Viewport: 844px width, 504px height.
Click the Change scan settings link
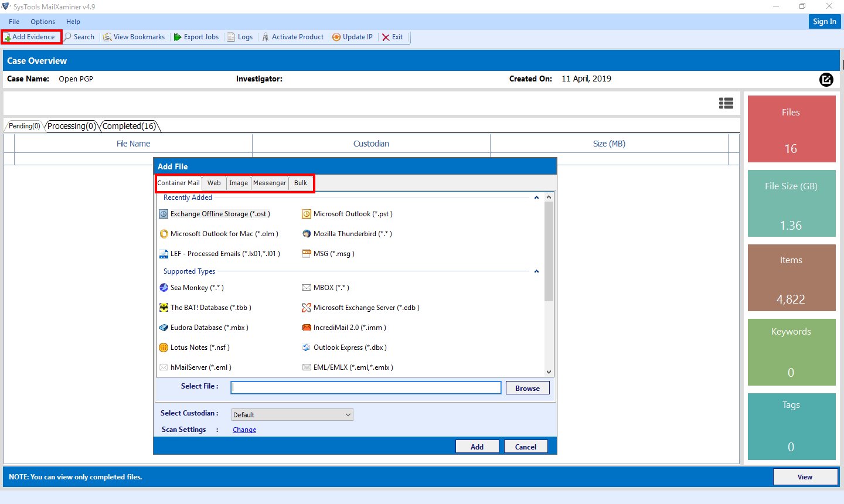(x=244, y=430)
